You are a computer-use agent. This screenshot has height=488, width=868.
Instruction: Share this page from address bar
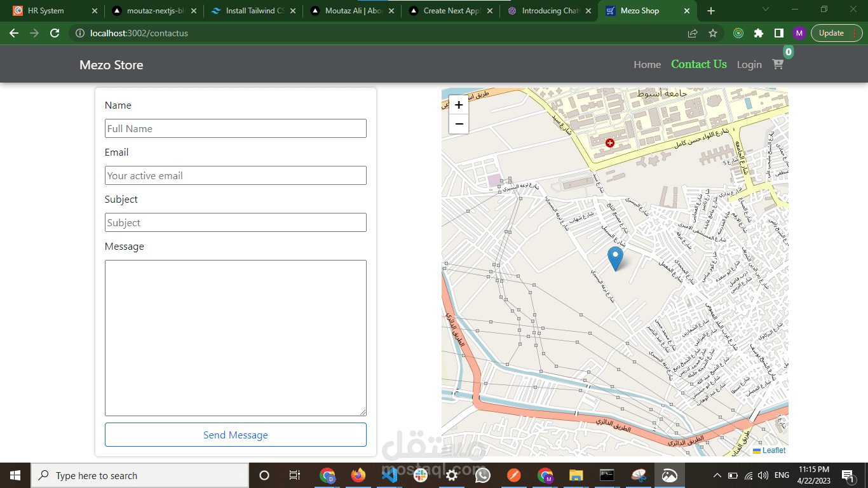coord(693,33)
